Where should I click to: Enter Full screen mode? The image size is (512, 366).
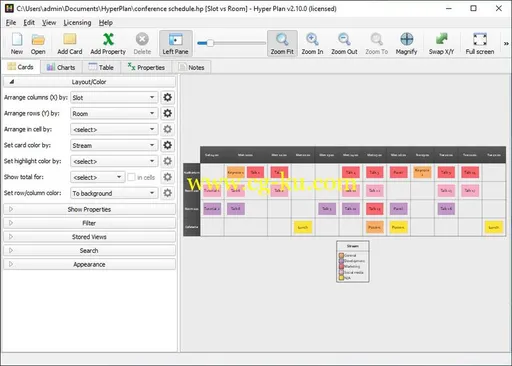coord(480,43)
